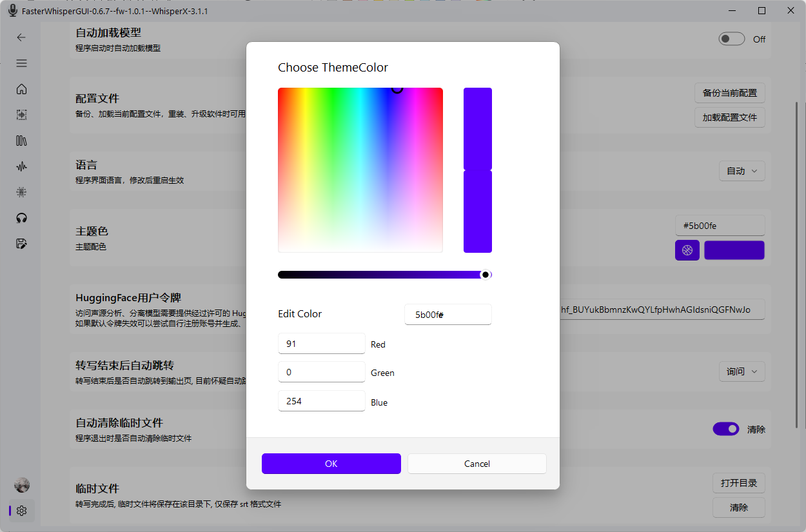
Task: Click the hex code field in Edit Color
Action: 447,315
